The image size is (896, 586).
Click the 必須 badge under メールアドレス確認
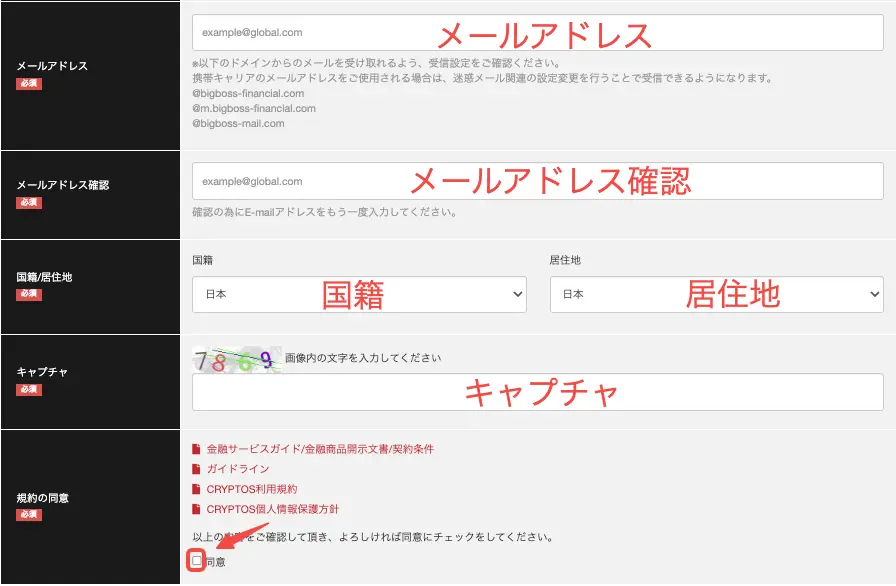pyautogui.click(x=29, y=202)
